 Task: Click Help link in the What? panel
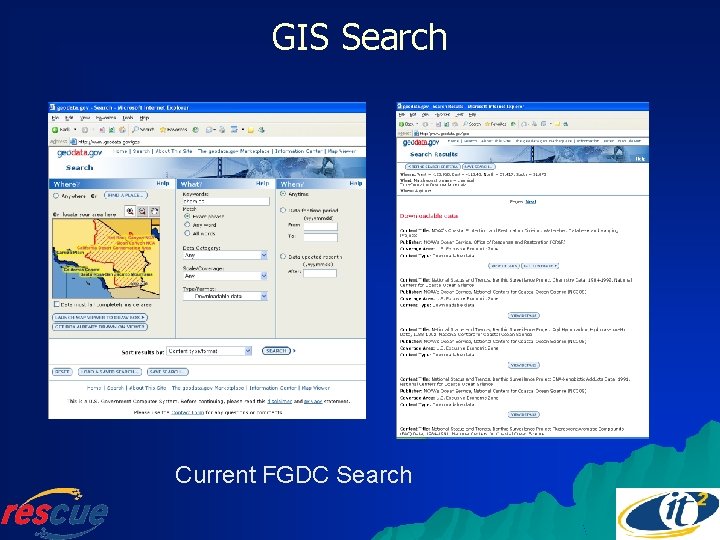click(x=262, y=183)
